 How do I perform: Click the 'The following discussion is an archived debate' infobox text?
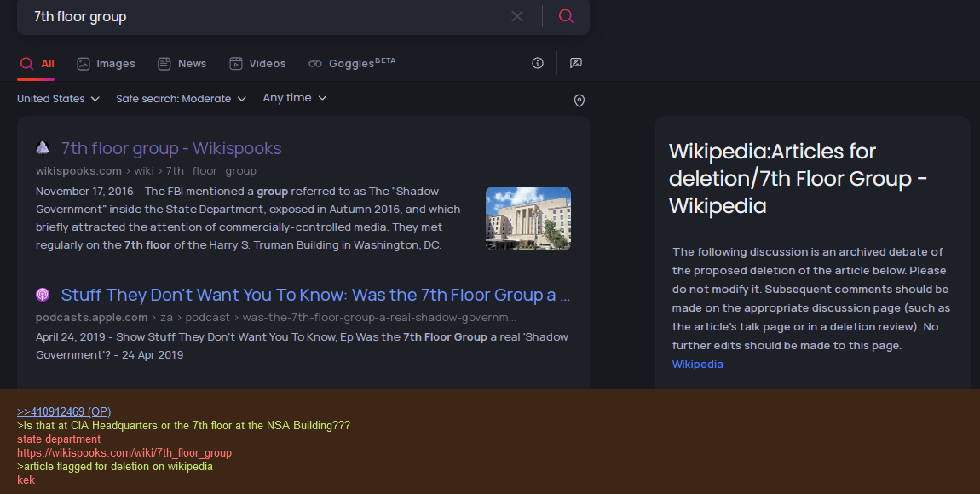811,298
